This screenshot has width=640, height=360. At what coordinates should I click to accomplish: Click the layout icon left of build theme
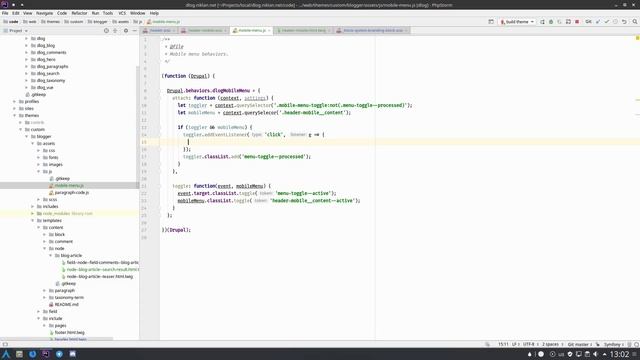pyautogui.click(x=491, y=22)
